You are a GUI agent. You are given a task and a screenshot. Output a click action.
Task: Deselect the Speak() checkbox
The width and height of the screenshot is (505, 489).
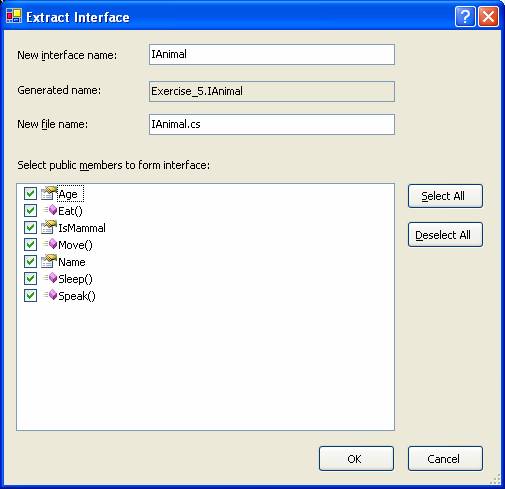30,296
